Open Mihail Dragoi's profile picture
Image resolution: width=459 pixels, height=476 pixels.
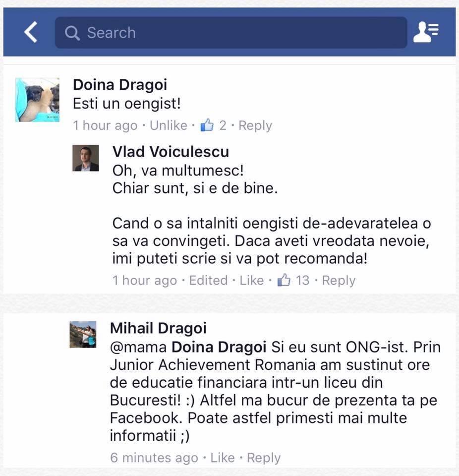pos(83,334)
